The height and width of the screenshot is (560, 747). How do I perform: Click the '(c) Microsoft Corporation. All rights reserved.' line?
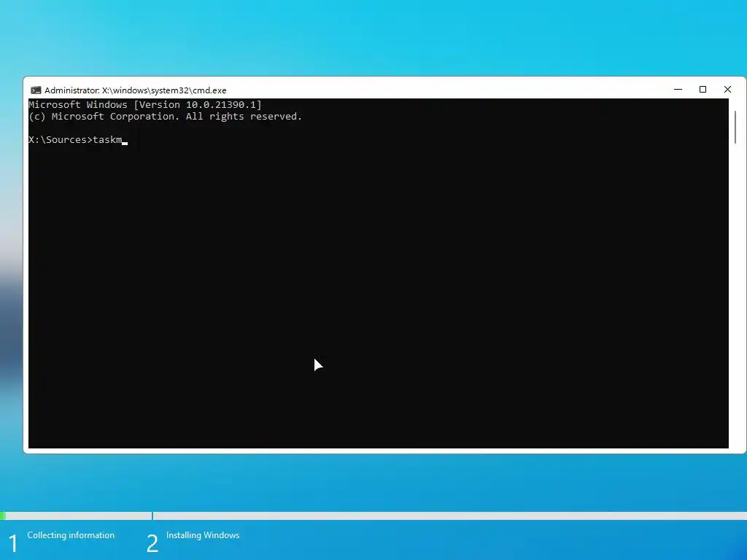166,117
